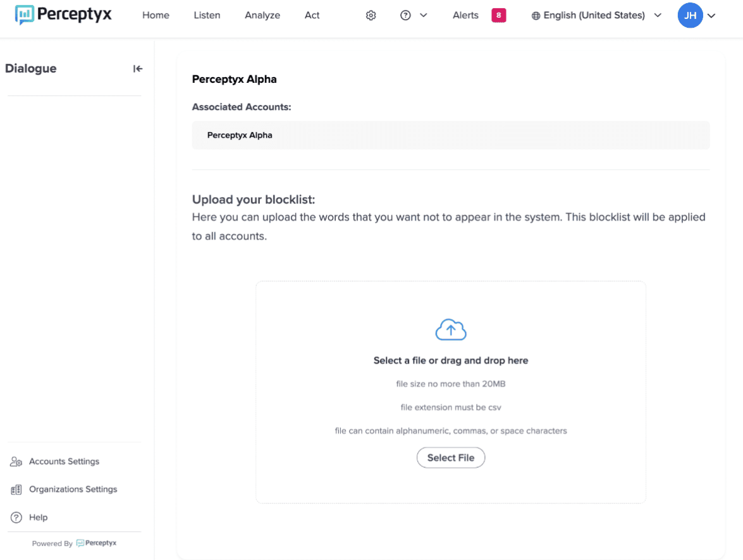Open the settings gear icon

pos(371,15)
